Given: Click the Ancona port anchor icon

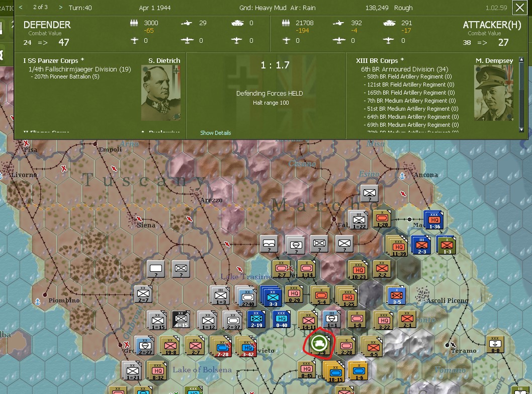Looking at the screenshot, I should pos(402,176).
